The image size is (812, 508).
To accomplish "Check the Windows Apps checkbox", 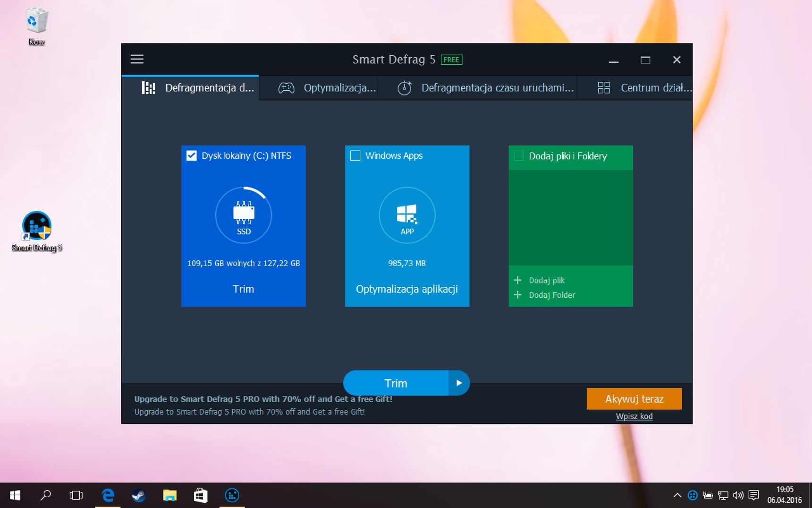I will tap(355, 155).
